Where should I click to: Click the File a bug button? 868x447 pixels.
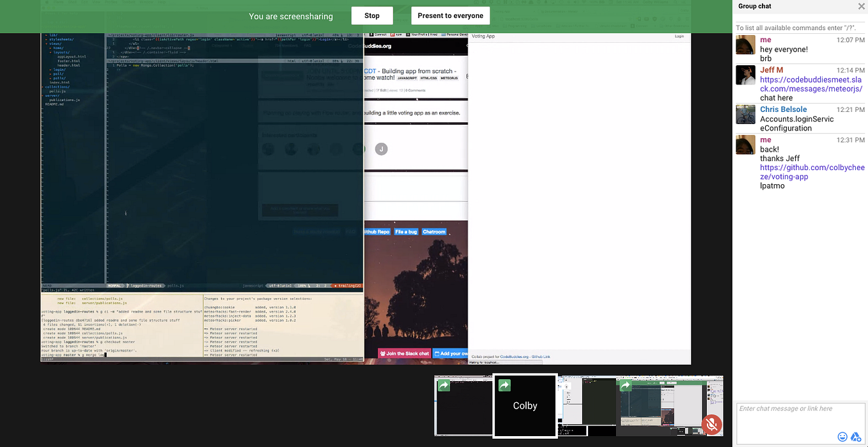(x=406, y=231)
